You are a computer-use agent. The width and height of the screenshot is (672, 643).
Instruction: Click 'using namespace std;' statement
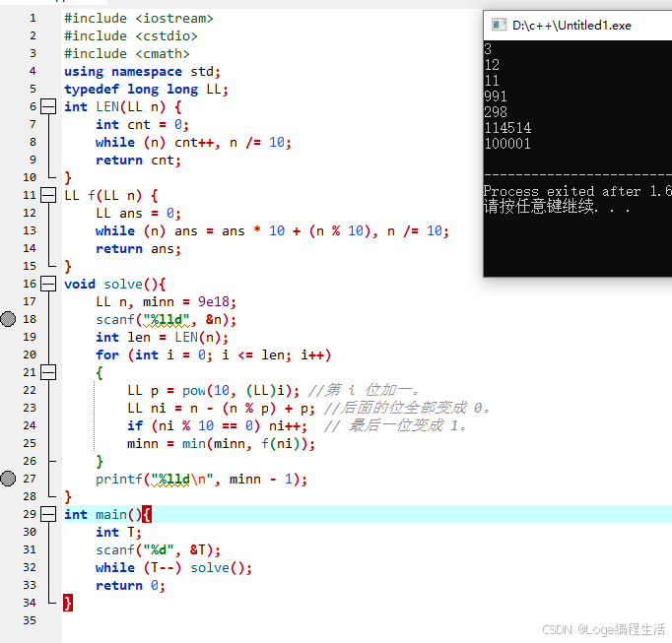(x=142, y=72)
